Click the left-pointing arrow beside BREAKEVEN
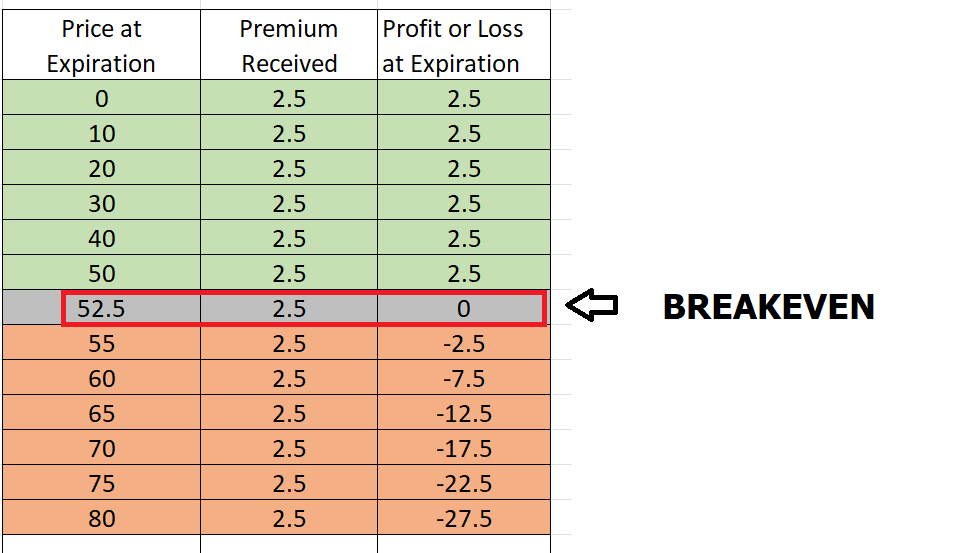This screenshot has height=553, width=979. coord(592,307)
